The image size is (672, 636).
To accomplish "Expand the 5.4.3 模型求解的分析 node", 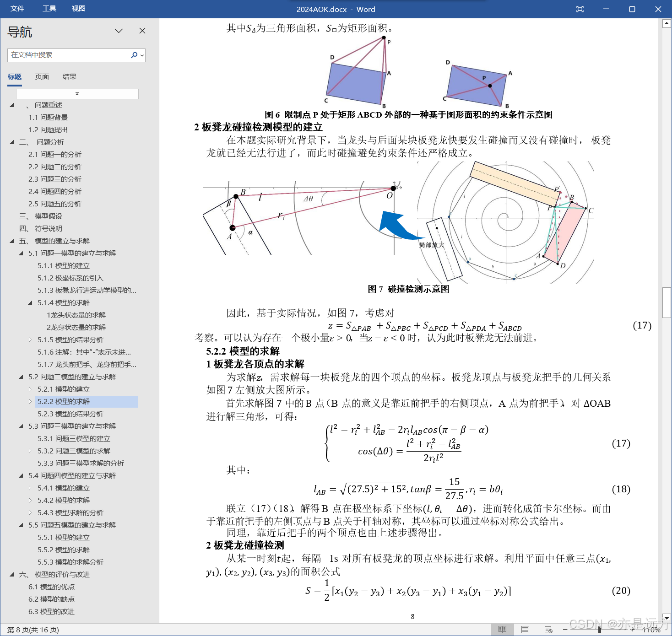I will 30,513.
